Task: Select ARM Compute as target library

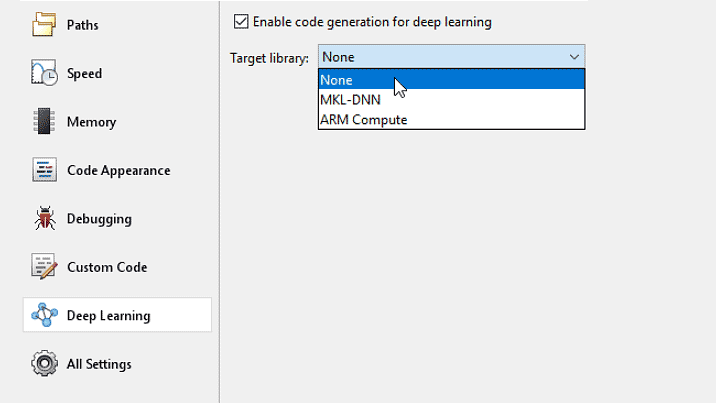Action: [363, 119]
